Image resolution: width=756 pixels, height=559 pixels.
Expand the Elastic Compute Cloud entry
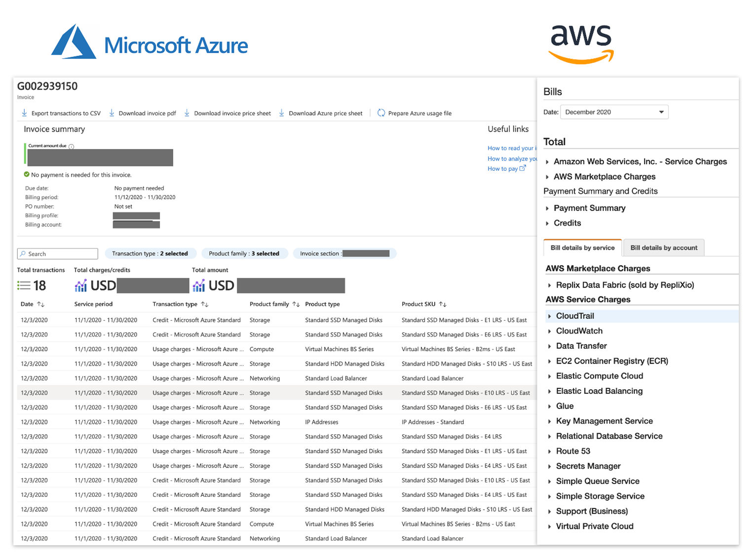tap(550, 376)
